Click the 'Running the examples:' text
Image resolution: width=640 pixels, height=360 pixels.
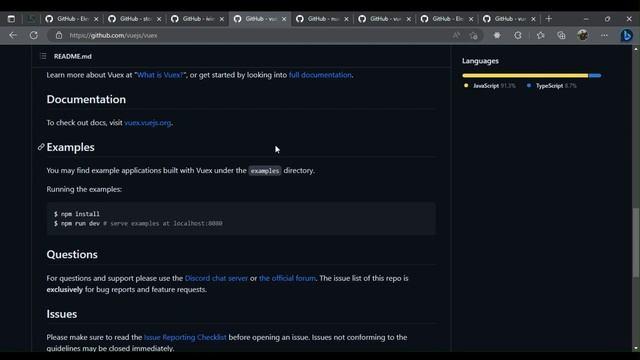click(x=84, y=189)
